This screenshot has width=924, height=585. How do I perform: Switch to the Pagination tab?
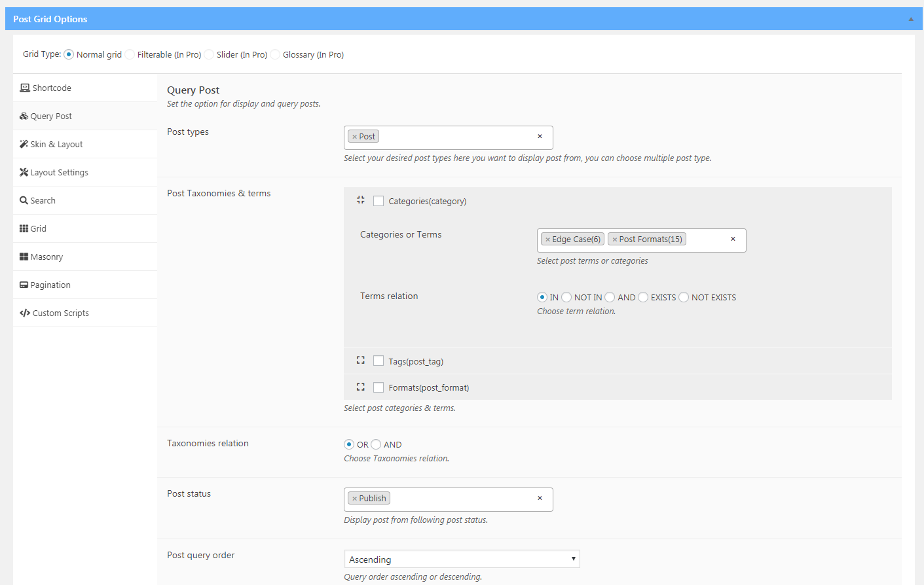[50, 285]
